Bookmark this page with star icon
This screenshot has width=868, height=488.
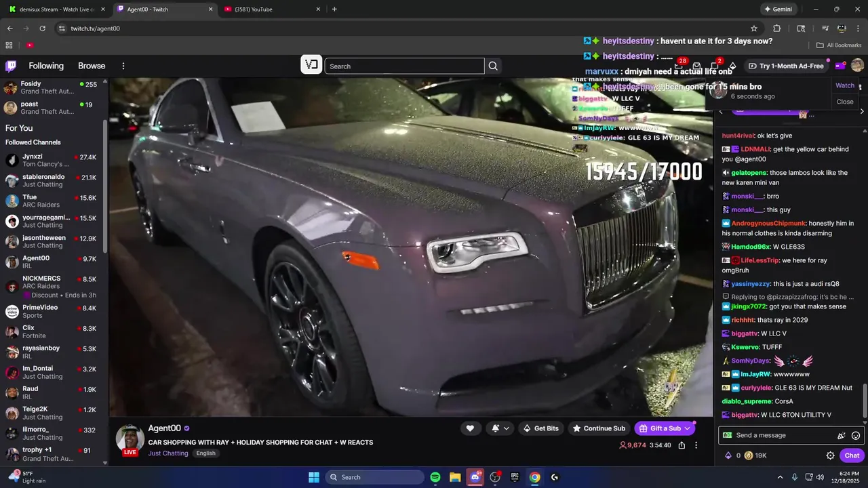click(x=754, y=28)
